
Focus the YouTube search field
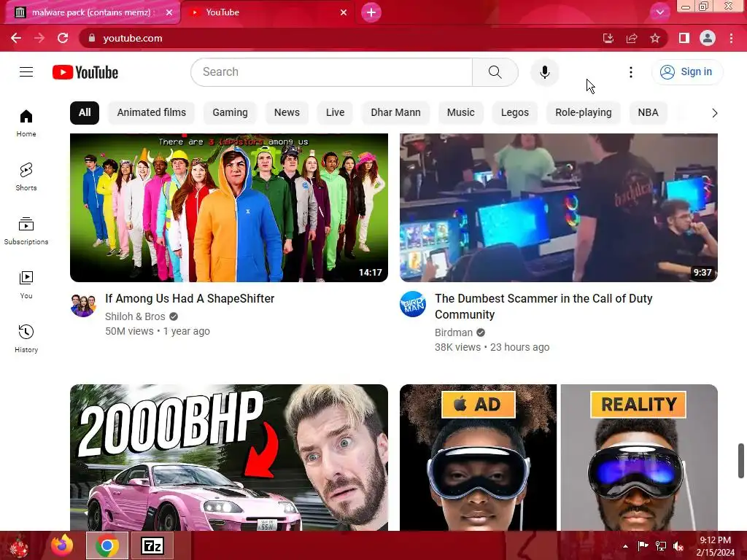(x=332, y=72)
